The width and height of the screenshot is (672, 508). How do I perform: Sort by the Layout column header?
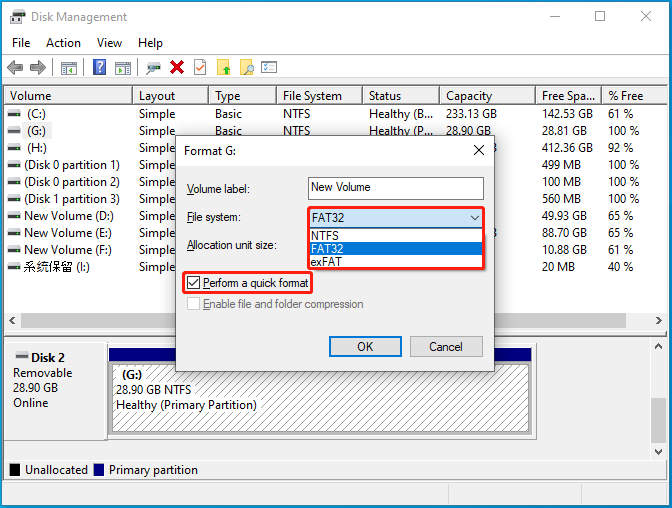[x=171, y=96]
